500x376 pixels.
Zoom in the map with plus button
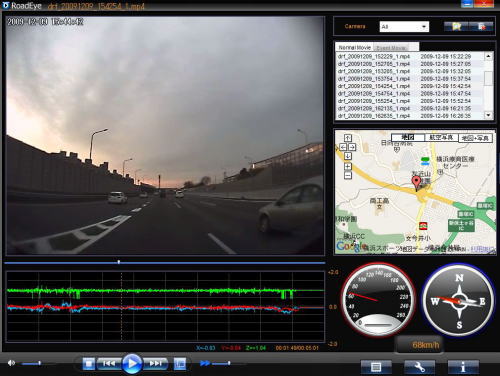tap(348, 166)
